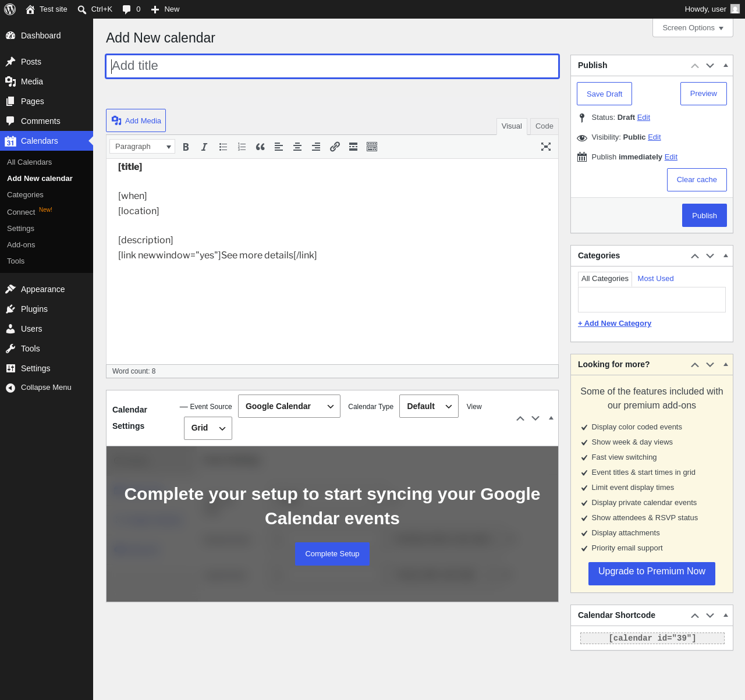Image resolution: width=745 pixels, height=700 pixels.
Task: Apply blockquote formatting
Action: (x=260, y=147)
